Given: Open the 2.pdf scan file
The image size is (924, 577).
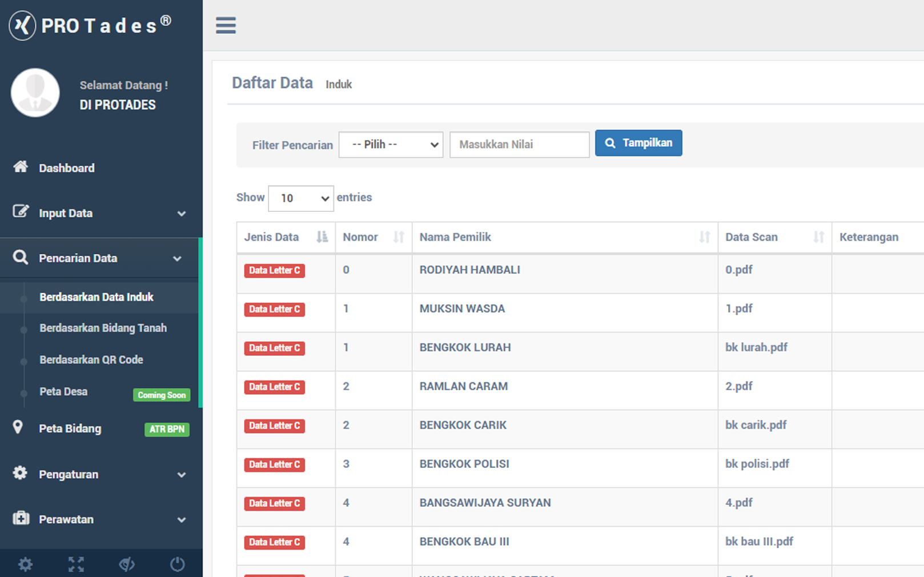Looking at the screenshot, I should (x=739, y=386).
